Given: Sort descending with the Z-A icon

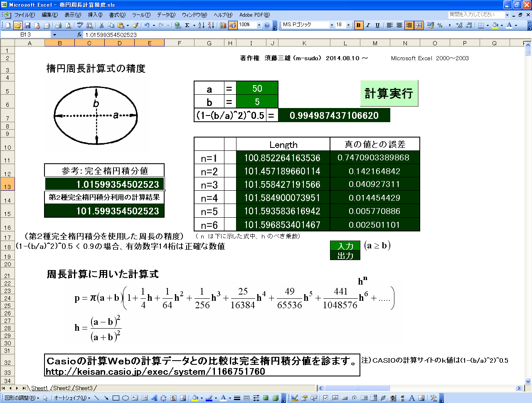Looking at the screenshot, I should (x=211, y=25).
